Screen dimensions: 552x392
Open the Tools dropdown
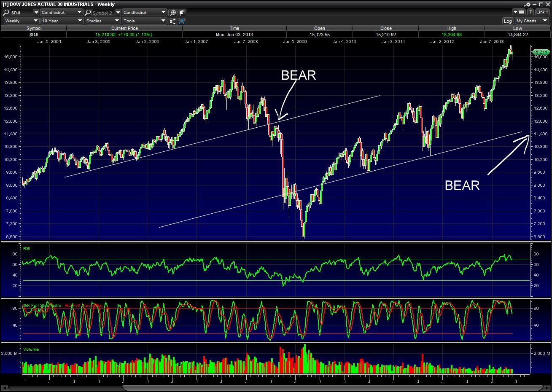pos(145,21)
